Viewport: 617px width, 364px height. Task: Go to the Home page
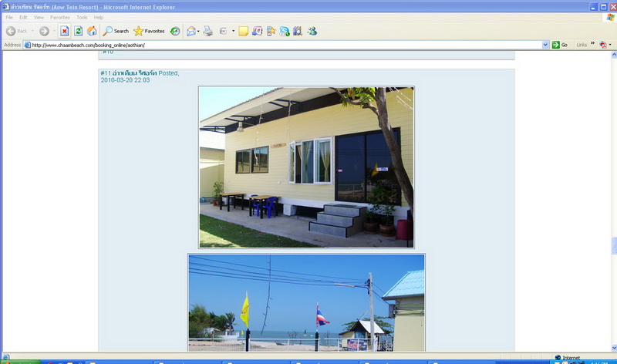click(92, 31)
